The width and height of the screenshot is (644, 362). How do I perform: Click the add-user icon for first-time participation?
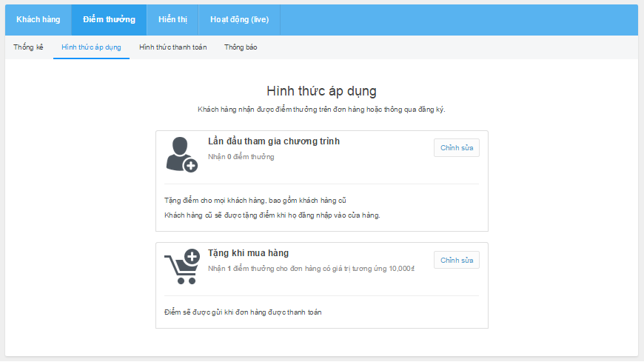click(x=181, y=155)
